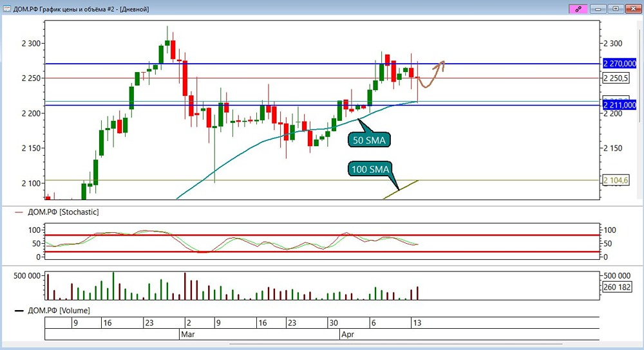Click 2 100 on the left price axis

click(x=30, y=183)
